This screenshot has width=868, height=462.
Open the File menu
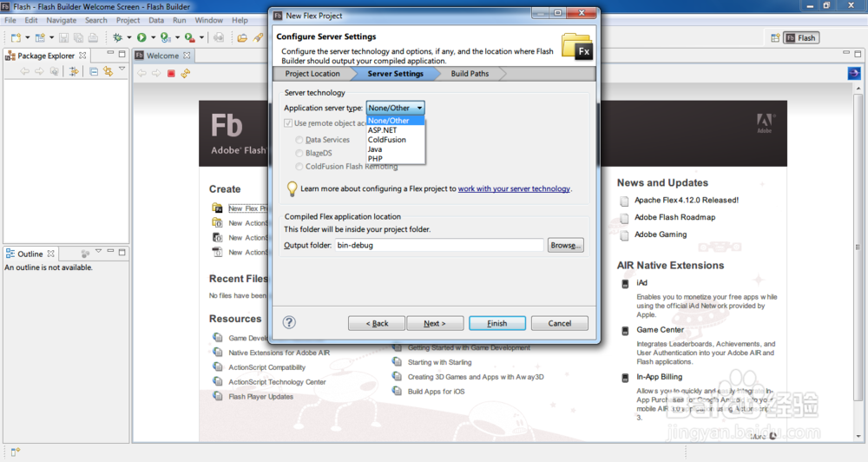point(10,20)
